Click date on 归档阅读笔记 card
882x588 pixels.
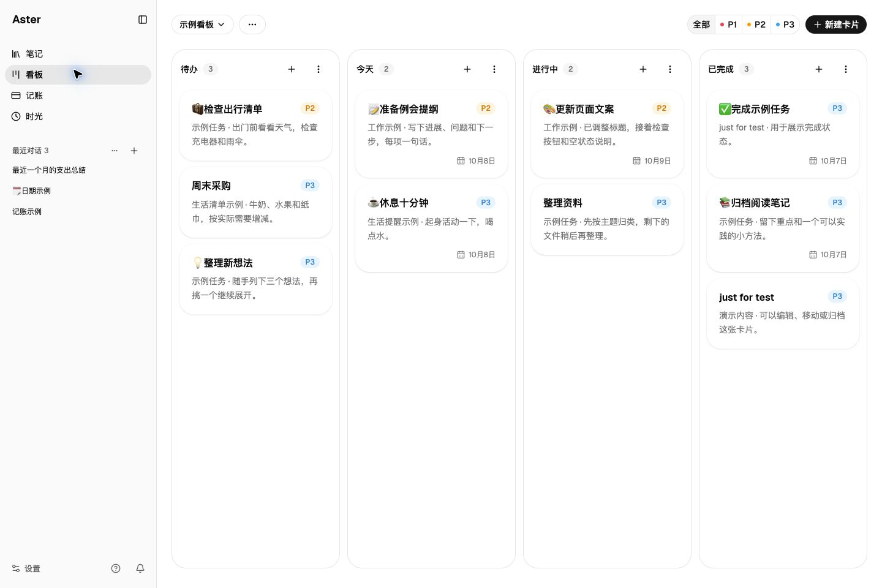point(827,255)
